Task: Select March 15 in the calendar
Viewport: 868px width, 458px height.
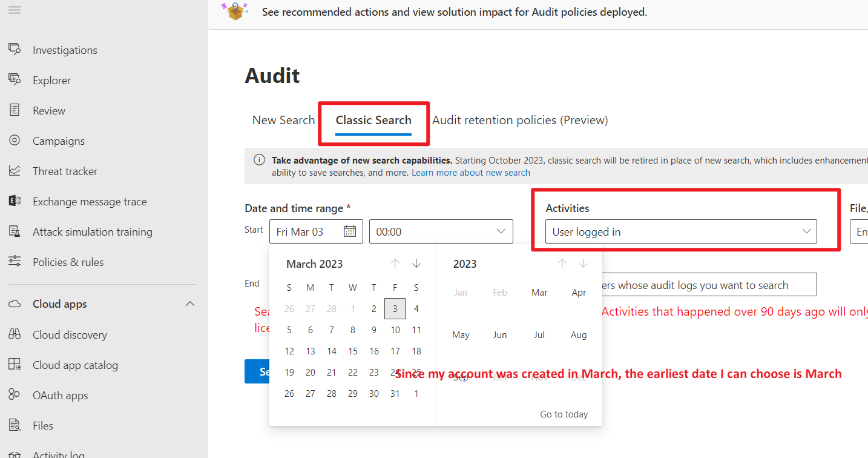Action: coord(353,351)
